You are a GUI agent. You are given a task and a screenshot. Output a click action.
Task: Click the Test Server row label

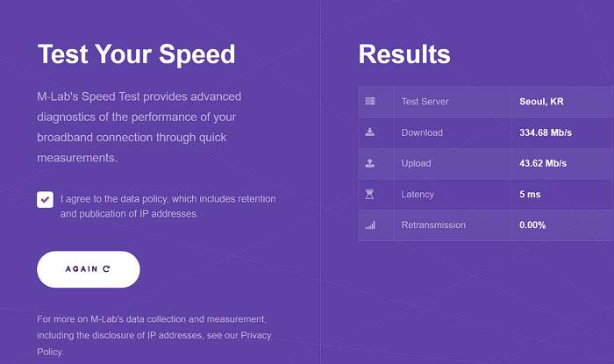coord(425,102)
